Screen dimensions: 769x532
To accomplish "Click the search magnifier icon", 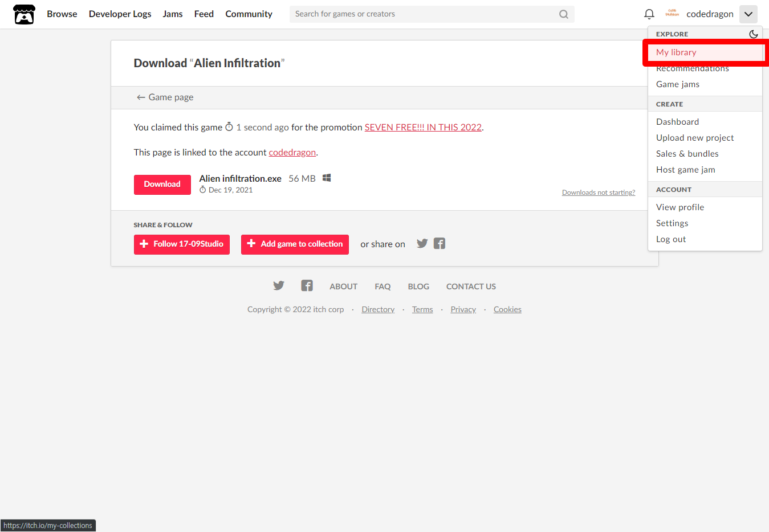I will pyautogui.click(x=564, y=14).
